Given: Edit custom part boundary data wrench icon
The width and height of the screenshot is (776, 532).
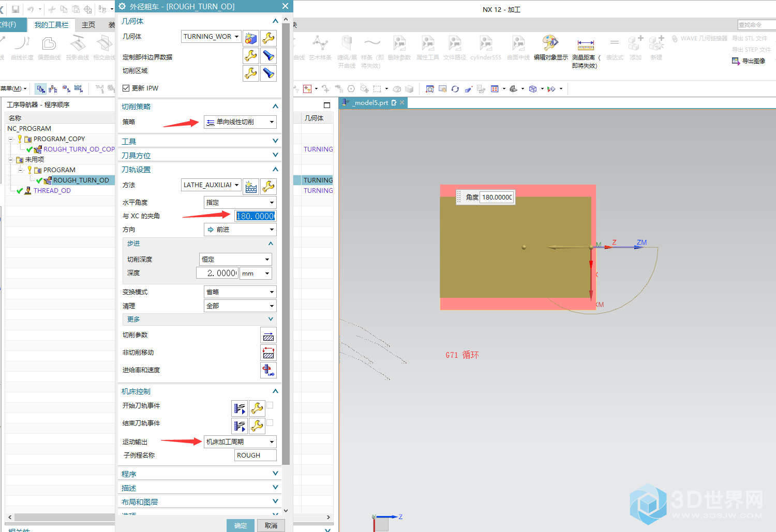Looking at the screenshot, I should pyautogui.click(x=251, y=56).
